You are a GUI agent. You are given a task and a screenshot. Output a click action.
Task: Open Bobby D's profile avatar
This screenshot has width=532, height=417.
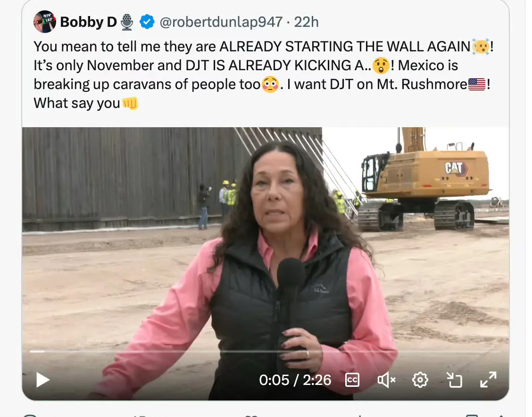pyautogui.click(x=44, y=22)
